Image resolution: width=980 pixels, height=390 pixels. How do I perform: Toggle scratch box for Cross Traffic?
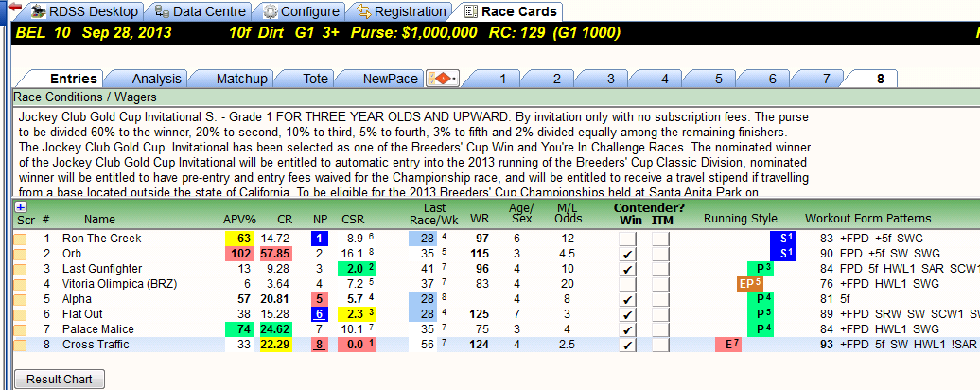(x=21, y=344)
